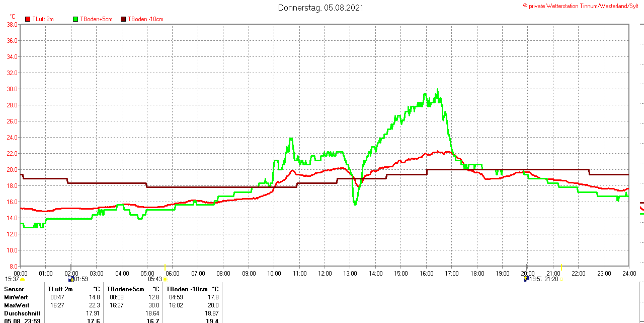Image resolution: width=644 pixels, height=323 pixels.
Task: Click the yellow sunset marker near 21:20
Action: (561, 266)
